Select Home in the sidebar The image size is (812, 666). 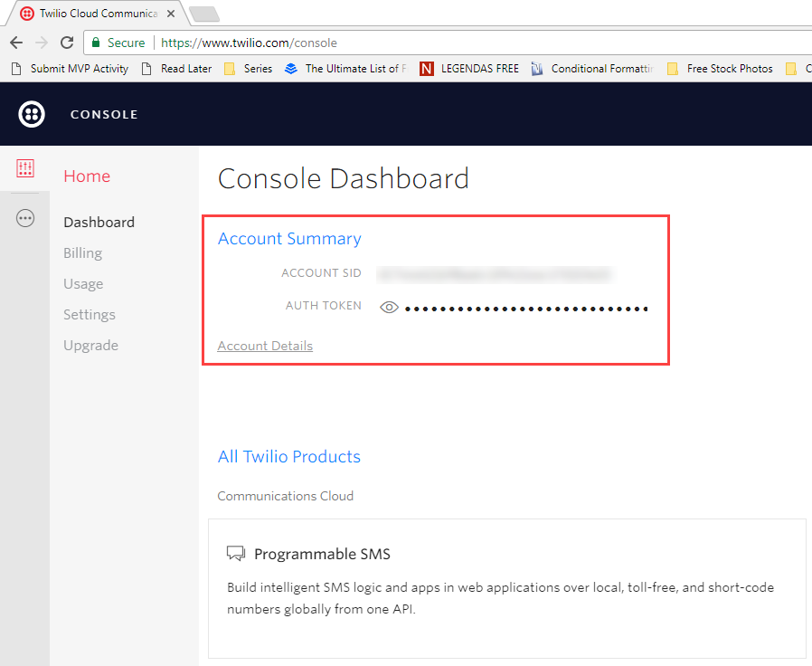coord(87,176)
